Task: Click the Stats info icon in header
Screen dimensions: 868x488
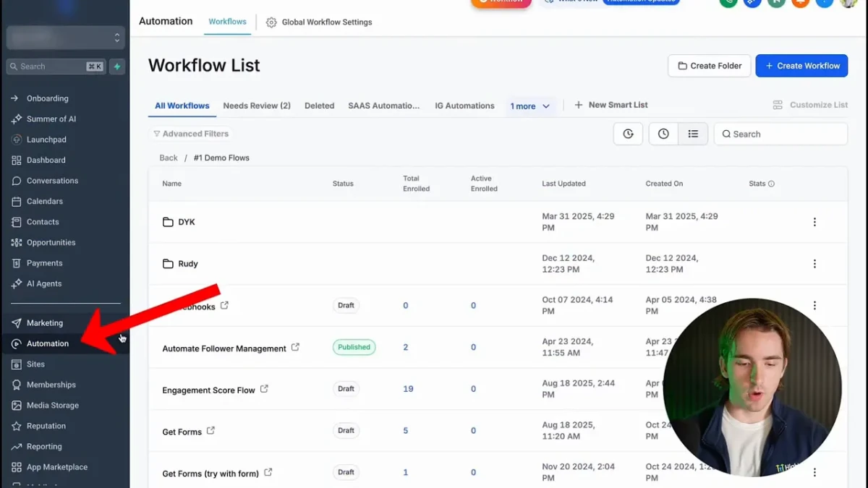Action: (771, 184)
